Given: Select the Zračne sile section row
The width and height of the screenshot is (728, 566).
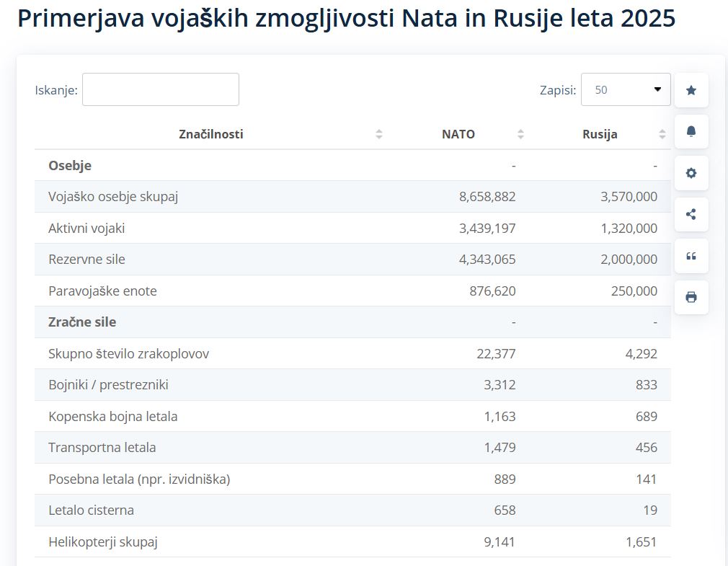Looking at the screenshot, I should point(352,322).
